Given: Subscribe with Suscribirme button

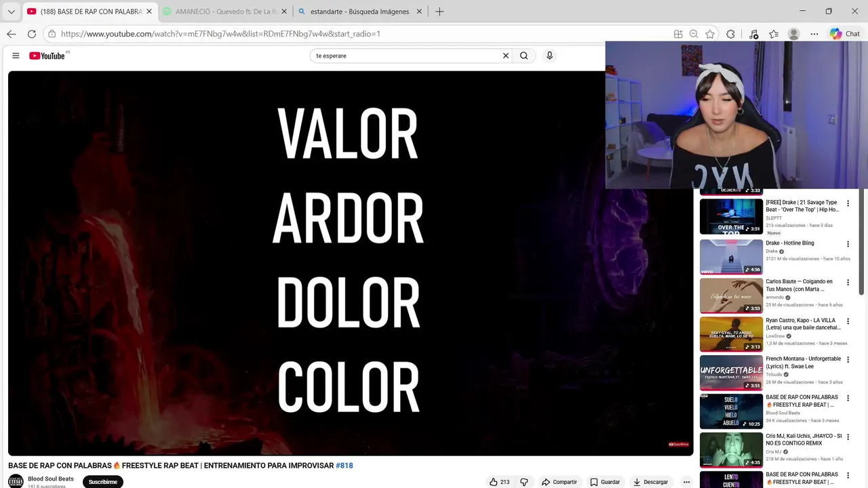Looking at the screenshot, I should (x=103, y=482).
